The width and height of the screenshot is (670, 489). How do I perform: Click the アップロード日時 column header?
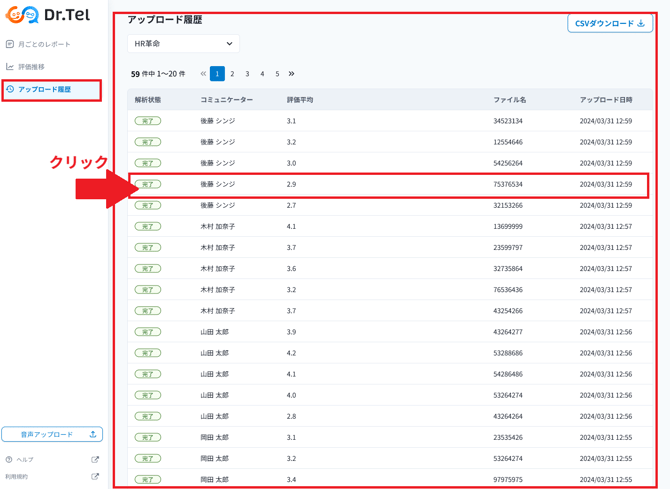pyautogui.click(x=605, y=100)
